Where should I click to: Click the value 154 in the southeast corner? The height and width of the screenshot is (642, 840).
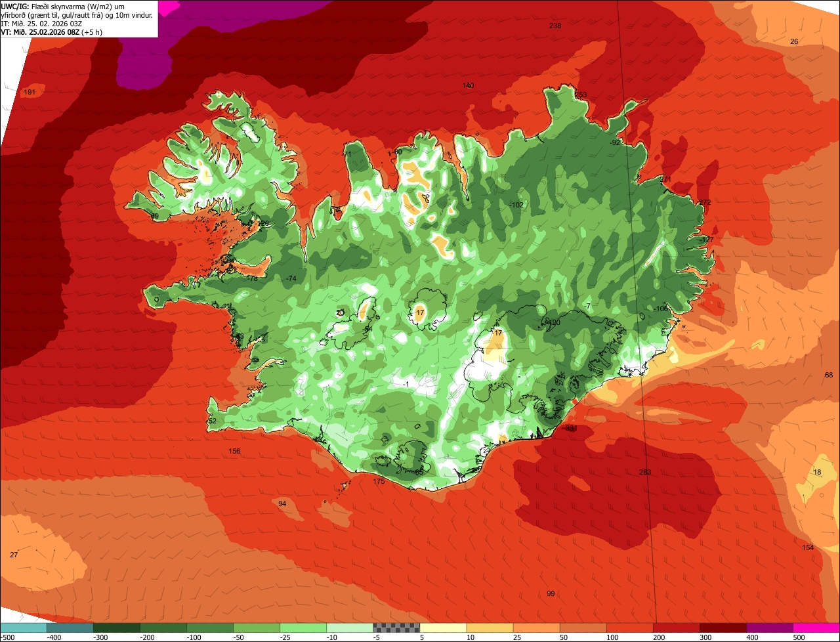click(808, 547)
